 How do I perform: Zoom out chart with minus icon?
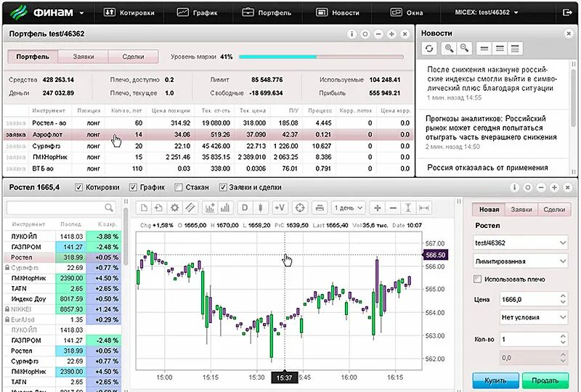click(393, 208)
